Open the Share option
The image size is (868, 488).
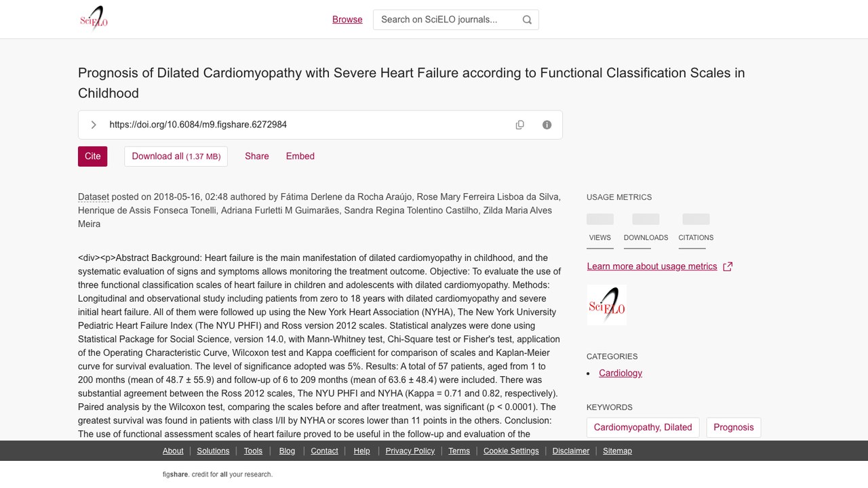257,156
